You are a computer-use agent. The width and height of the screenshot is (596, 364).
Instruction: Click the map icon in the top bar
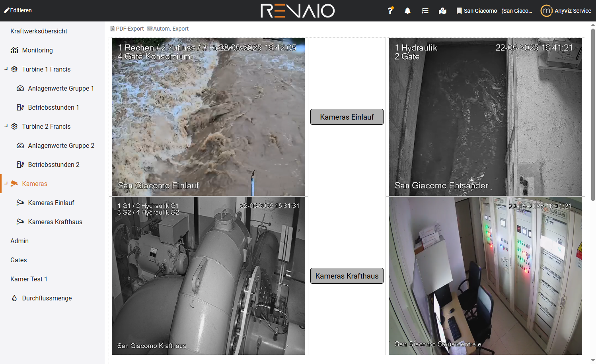click(x=442, y=10)
